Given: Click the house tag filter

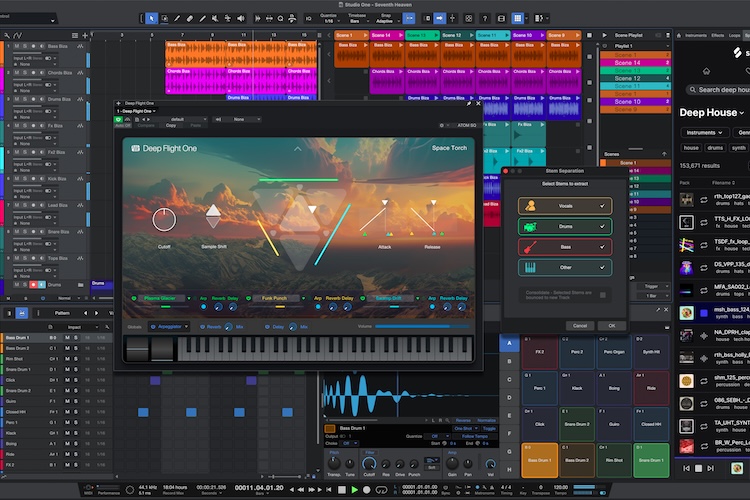Looking at the screenshot, I should point(691,148).
